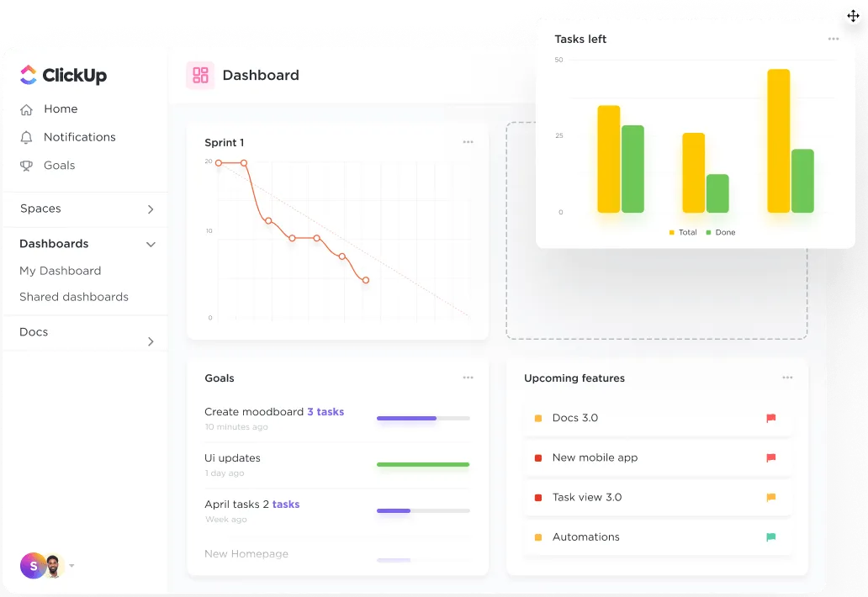
Task: Click the pink Dashboard grid icon
Action: pos(200,75)
